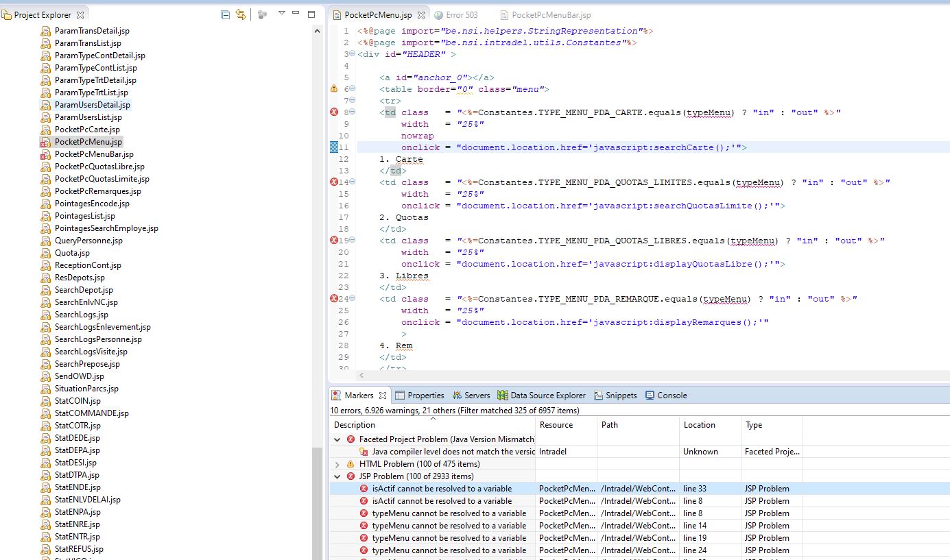Click the editor horizontal scroll left arrow
This screenshot has width=950, height=560.
[x=361, y=376]
